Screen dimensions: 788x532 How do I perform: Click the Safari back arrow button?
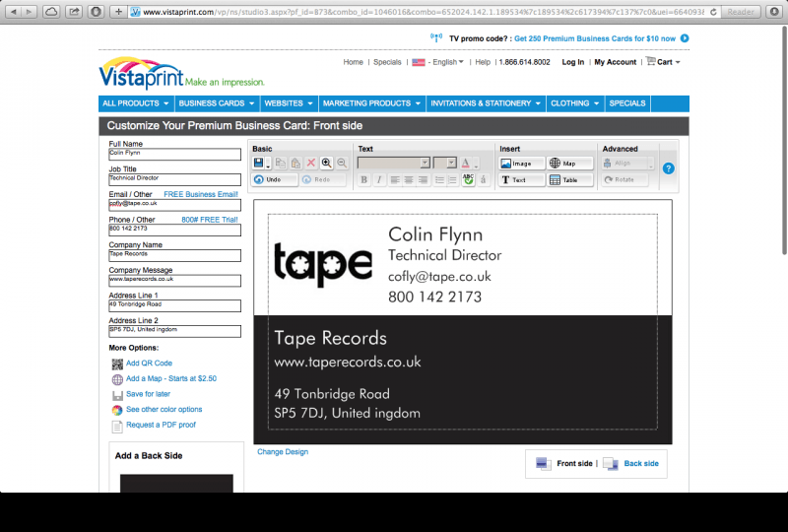pos(13,12)
